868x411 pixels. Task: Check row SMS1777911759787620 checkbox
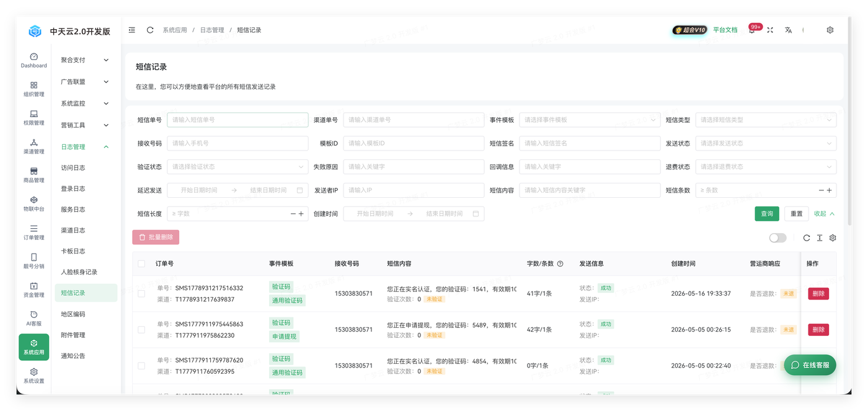point(141,366)
